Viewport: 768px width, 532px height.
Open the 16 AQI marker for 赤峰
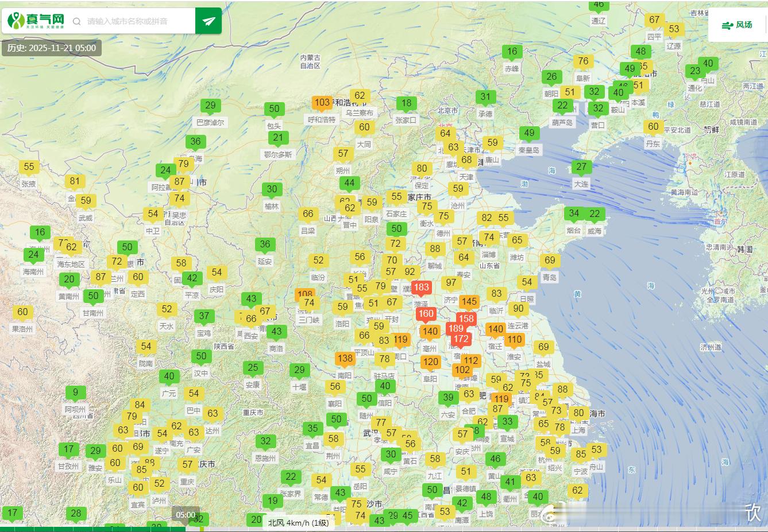512,52
